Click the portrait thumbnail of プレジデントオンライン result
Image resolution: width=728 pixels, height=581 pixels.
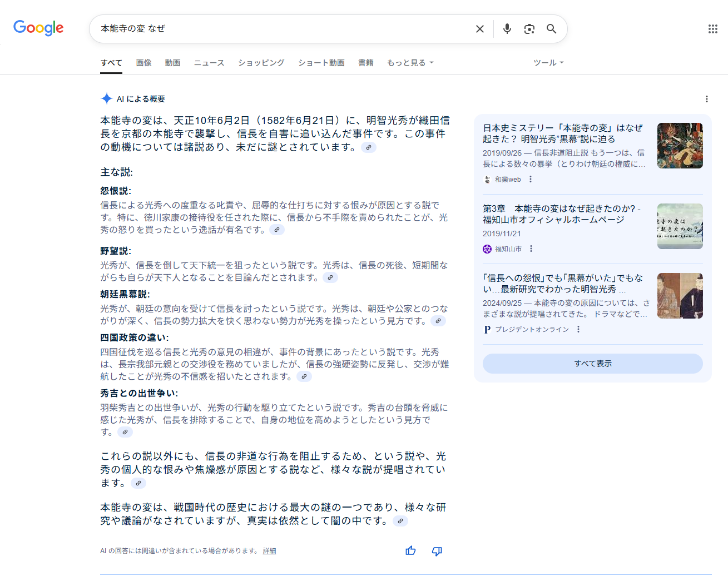point(680,296)
